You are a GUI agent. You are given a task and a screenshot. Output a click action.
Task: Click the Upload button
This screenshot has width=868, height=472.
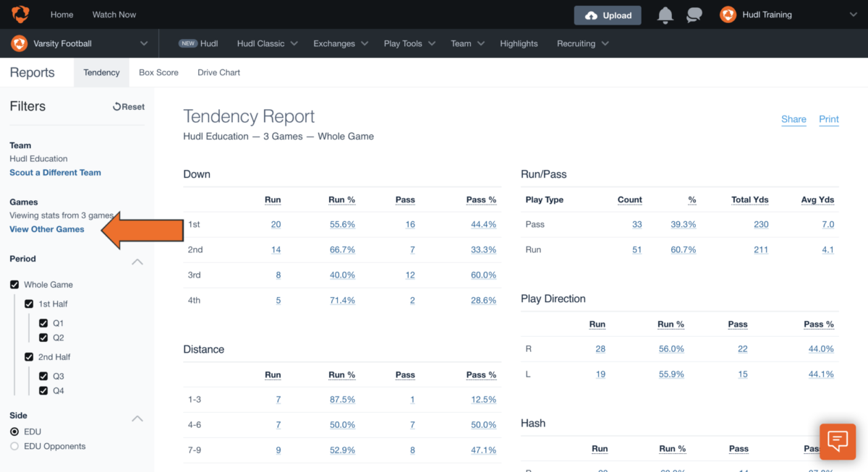pos(608,15)
